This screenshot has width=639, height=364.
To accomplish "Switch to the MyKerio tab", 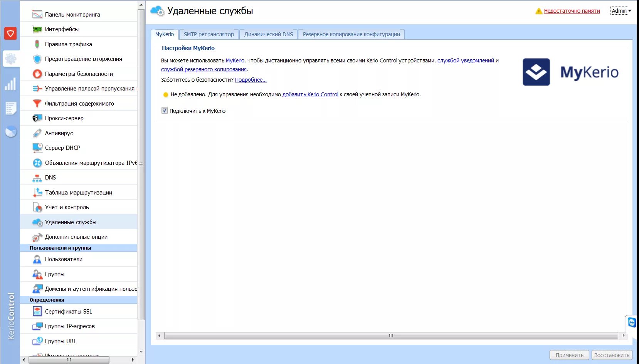I will click(165, 34).
